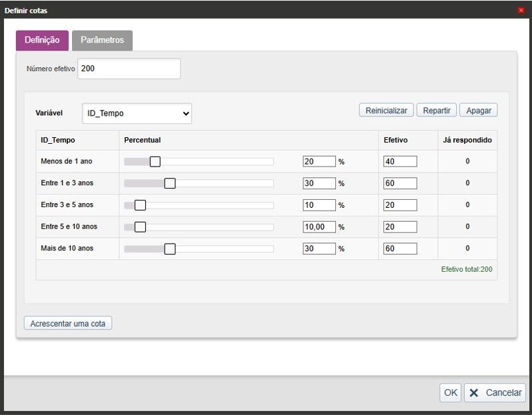This screenshot has width=532, height=415.
Task: Click the Entre 1 e 3 anos slider handle
Action: 170,183
